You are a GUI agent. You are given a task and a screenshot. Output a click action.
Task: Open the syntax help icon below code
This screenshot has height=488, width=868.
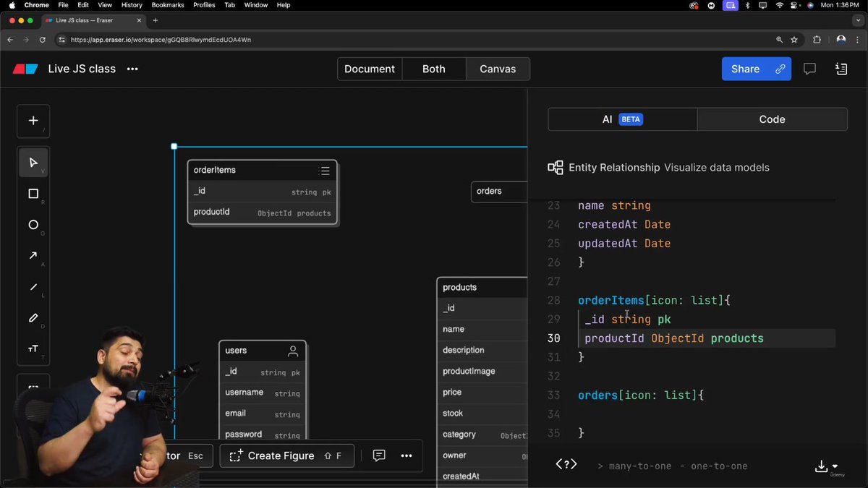566,465
